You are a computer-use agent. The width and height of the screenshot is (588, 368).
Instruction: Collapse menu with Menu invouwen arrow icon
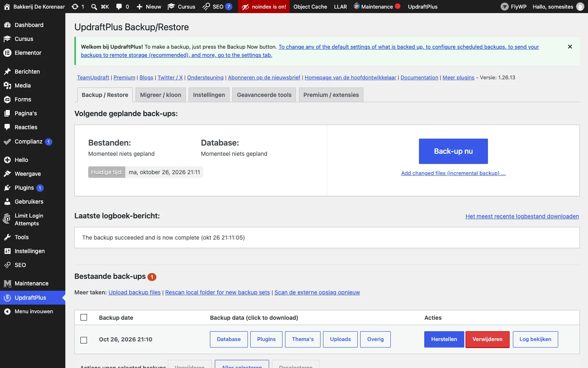click(7, 312)
